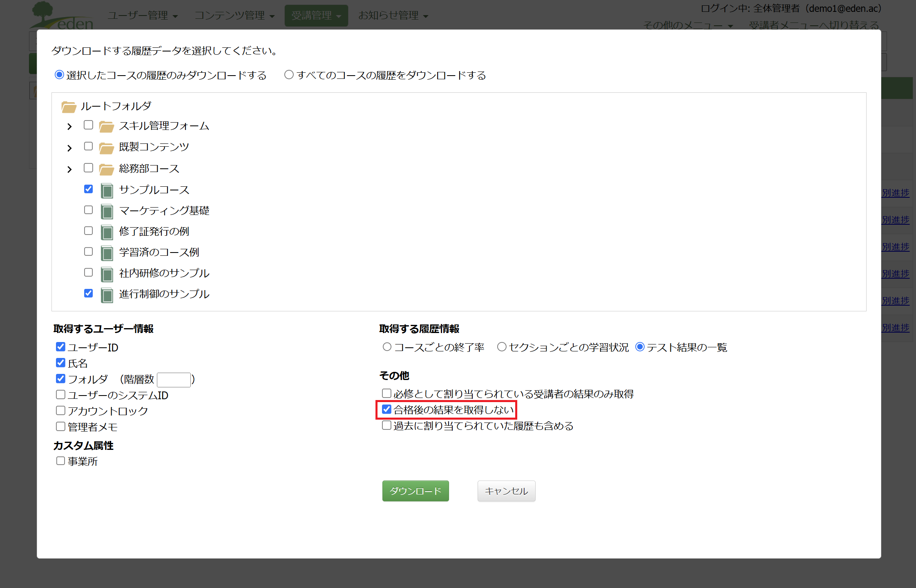Check the 修了証発行の例 checkbox
This screenshot has height=588, width=916.
(x=88, y=231)
